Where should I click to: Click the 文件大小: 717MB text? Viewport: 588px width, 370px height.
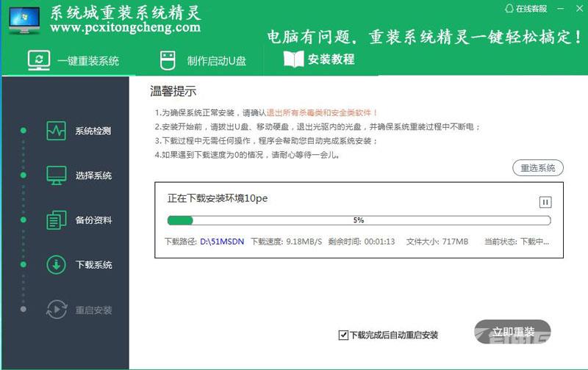[437, 242]
